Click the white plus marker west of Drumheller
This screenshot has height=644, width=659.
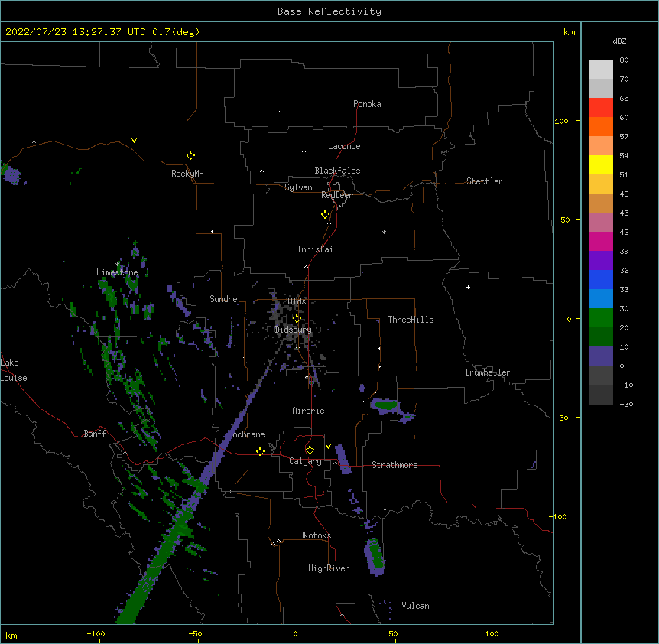click(x=468, y=287)
